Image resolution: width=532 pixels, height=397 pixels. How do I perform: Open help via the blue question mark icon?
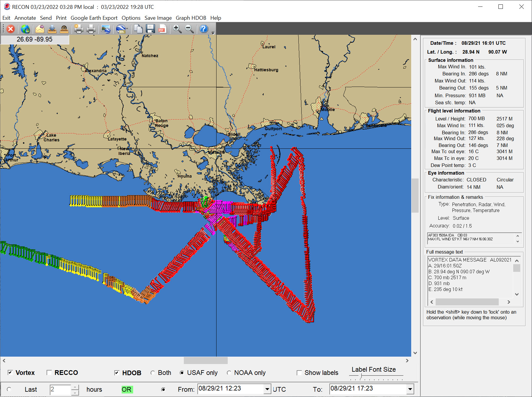(204, 29)
